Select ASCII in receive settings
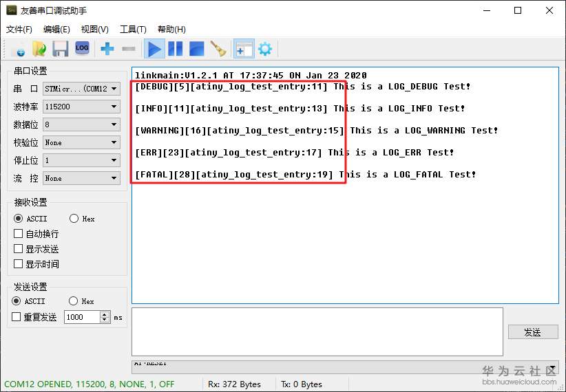Image resolution: width=566 pixels, height=392 pixels. (x=18, y=219)
